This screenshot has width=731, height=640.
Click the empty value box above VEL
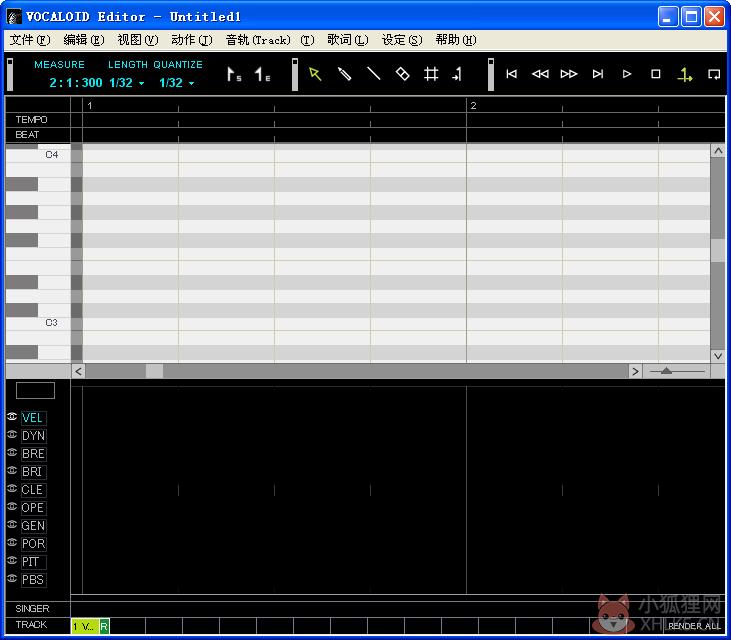35,390
